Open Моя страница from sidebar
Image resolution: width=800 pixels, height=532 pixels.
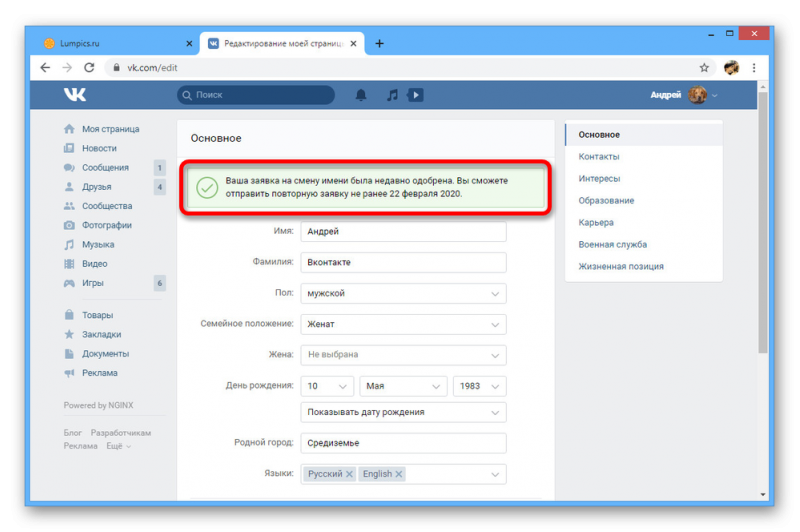102,129
